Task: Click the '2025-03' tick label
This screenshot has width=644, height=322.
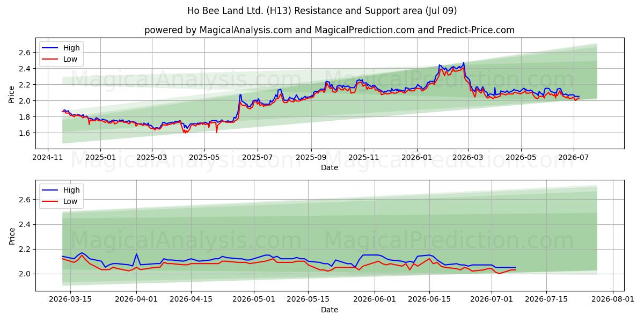Action: 151,157
